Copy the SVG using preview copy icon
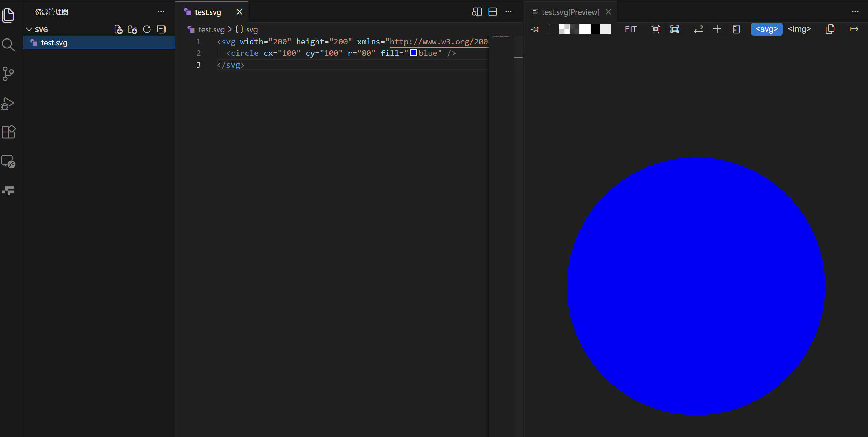The image size is (868, 437). (830, 29)
